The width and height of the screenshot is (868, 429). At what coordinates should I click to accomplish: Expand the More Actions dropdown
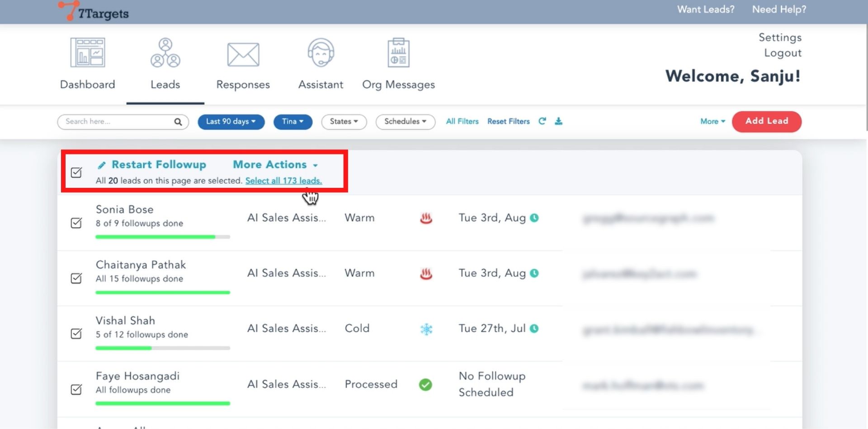[275, 165]
